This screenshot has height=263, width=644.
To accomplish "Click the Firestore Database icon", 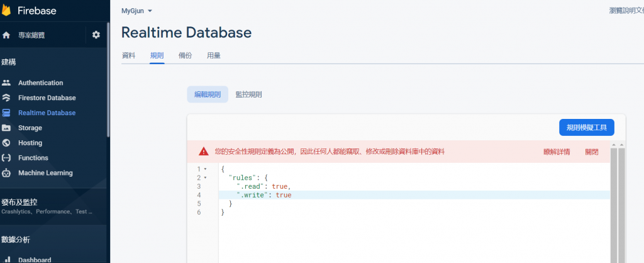I will [6, 98].
